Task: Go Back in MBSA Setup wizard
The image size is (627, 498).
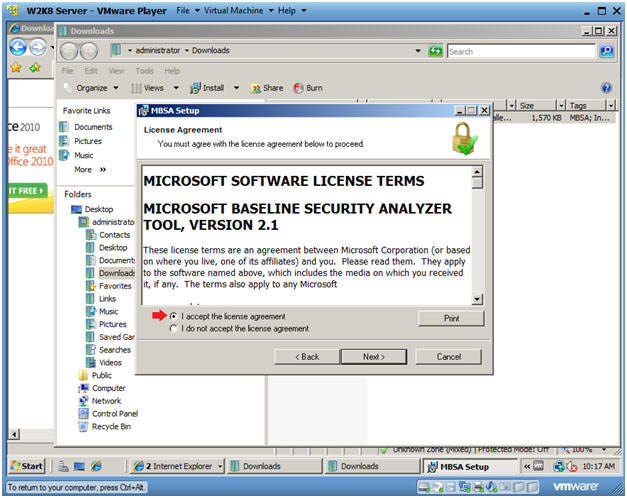Action: [x=307, y=357]
